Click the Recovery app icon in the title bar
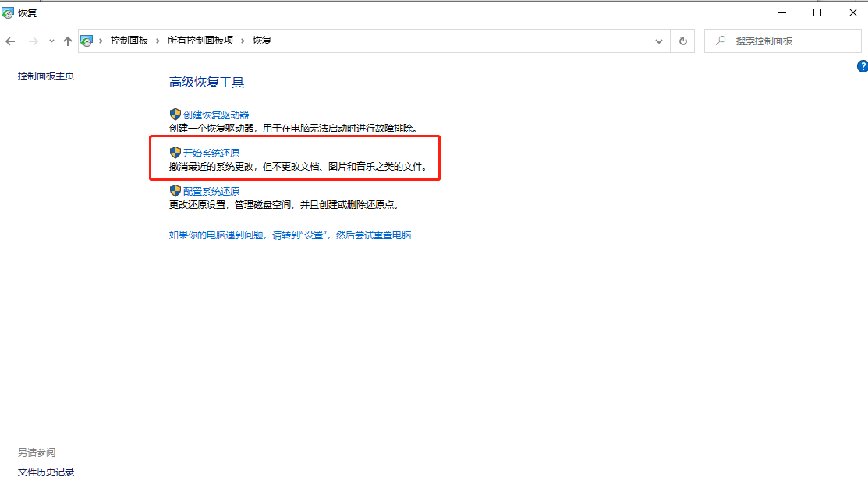 click(x=8, y=12)
